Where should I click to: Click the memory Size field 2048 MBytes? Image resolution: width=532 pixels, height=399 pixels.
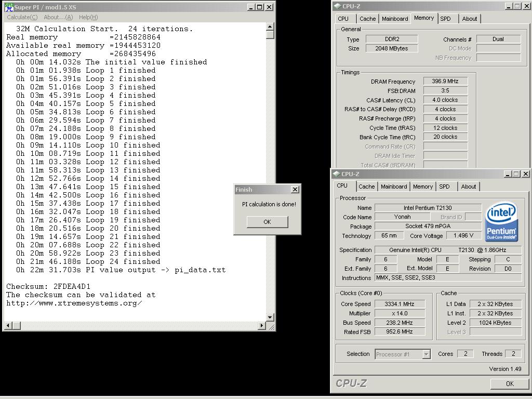pos(392,48)
